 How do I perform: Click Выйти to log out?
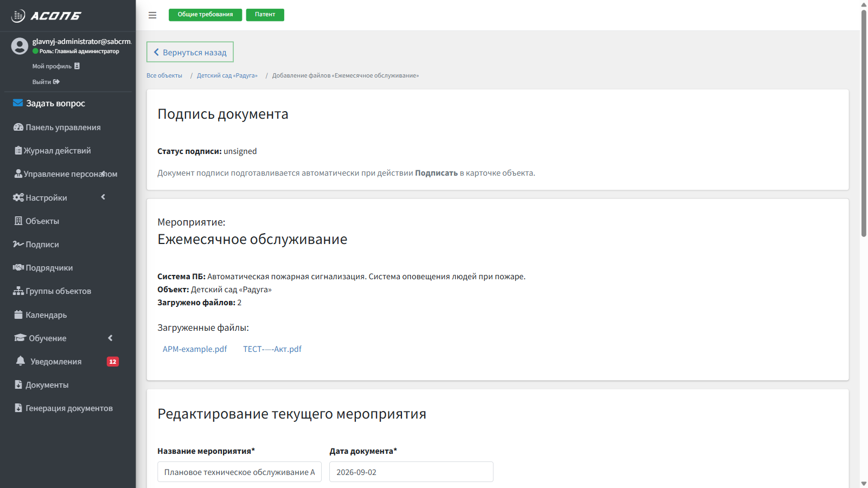coord(46,82)
